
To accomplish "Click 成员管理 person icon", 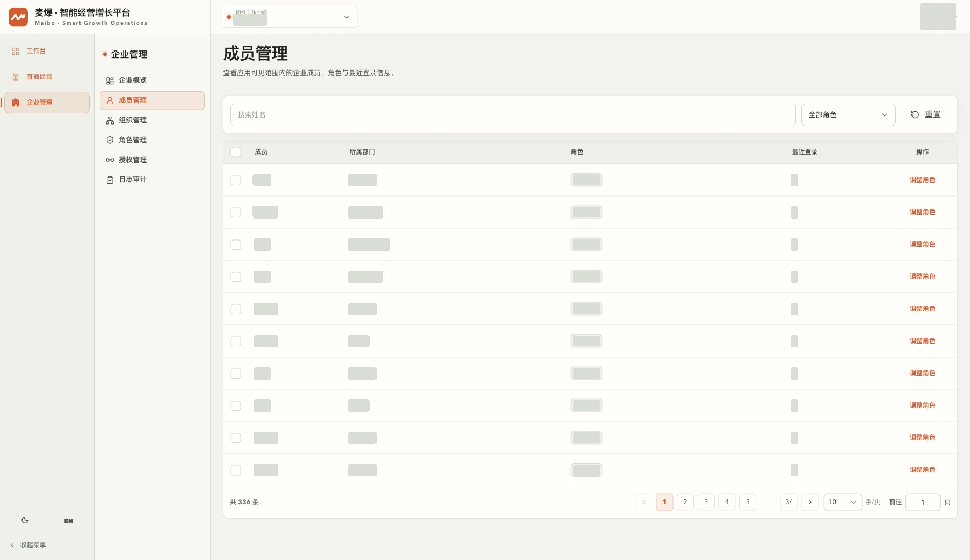I will point(110,100).
